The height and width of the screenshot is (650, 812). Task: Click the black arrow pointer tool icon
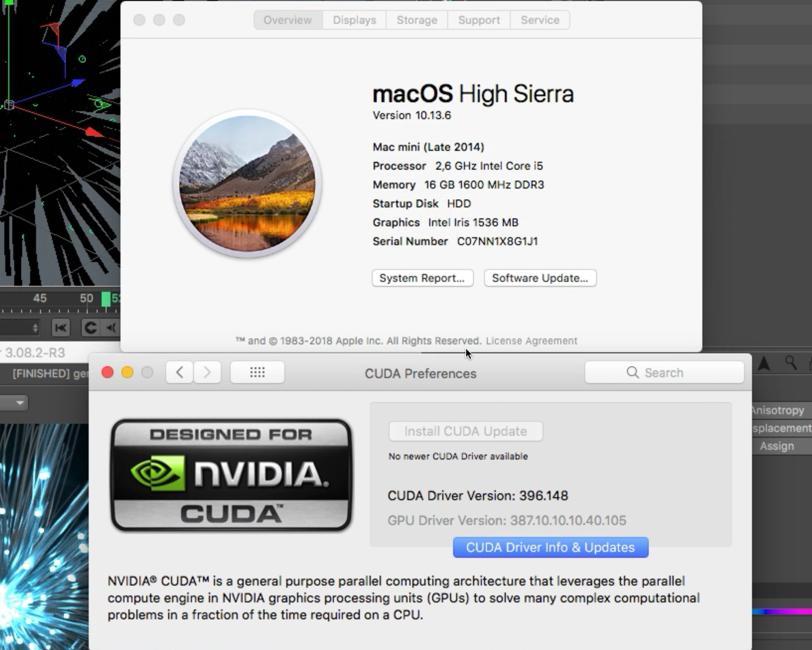(x=764, y=363)
